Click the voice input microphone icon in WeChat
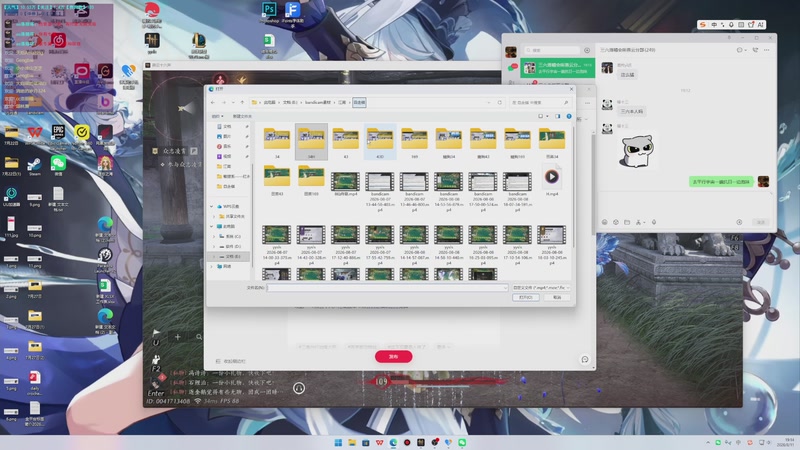This screenshot has height=450, width=800. (654, 222)
